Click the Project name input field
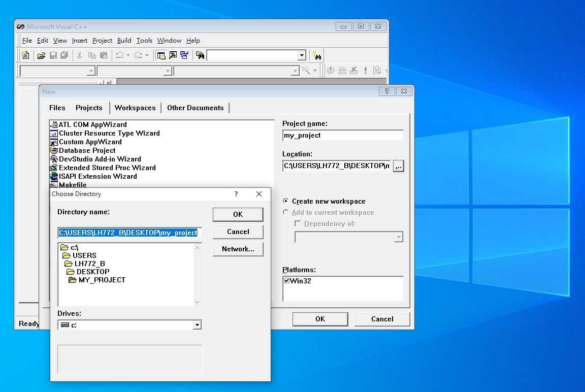585x392 pixels. click(343, 136)
